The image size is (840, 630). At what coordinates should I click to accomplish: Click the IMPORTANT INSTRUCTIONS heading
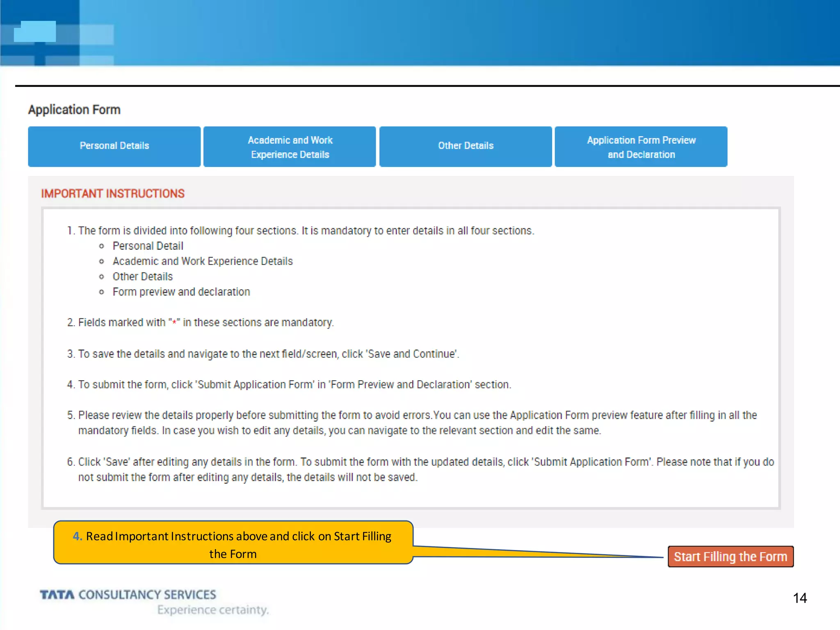coord(113,194)
